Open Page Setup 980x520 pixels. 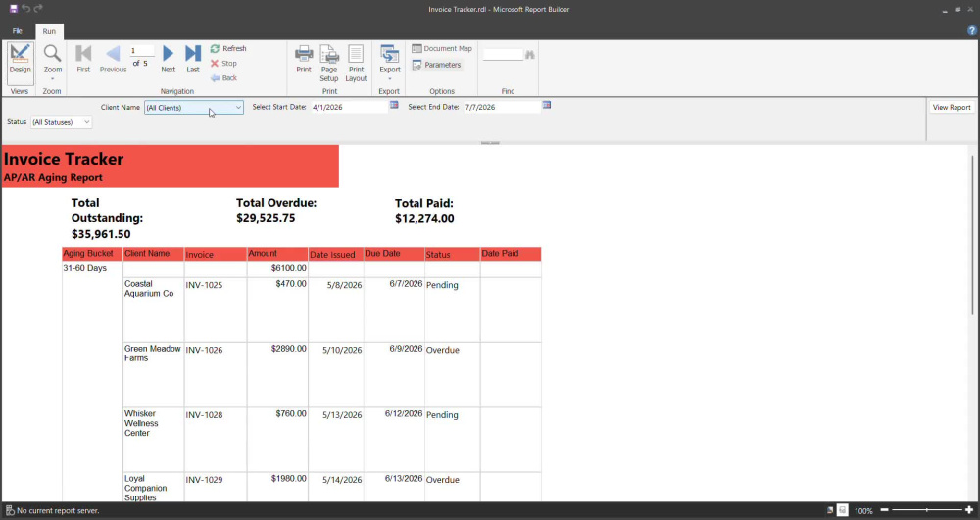coord(329,63)
